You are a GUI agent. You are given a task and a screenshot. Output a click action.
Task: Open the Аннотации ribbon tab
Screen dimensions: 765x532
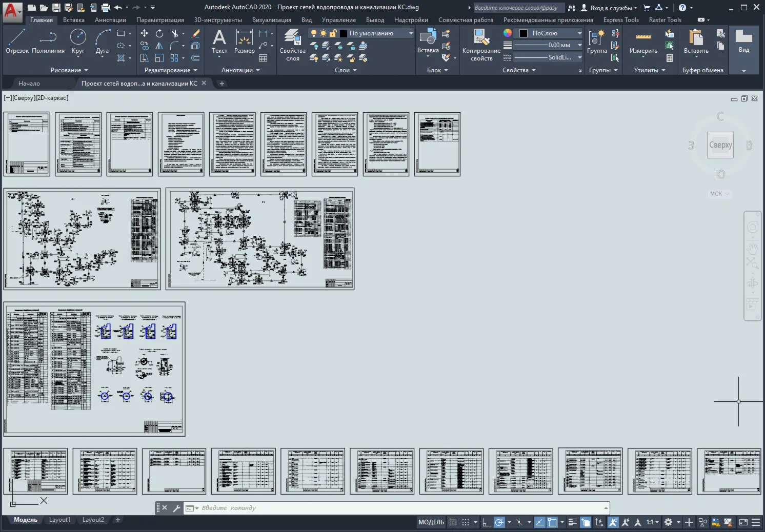pyautogui.click(x=110, y=20)
